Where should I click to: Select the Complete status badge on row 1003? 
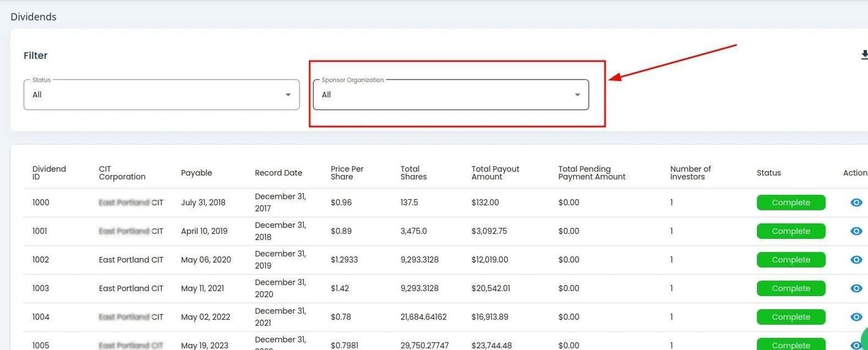click(790, 289)
